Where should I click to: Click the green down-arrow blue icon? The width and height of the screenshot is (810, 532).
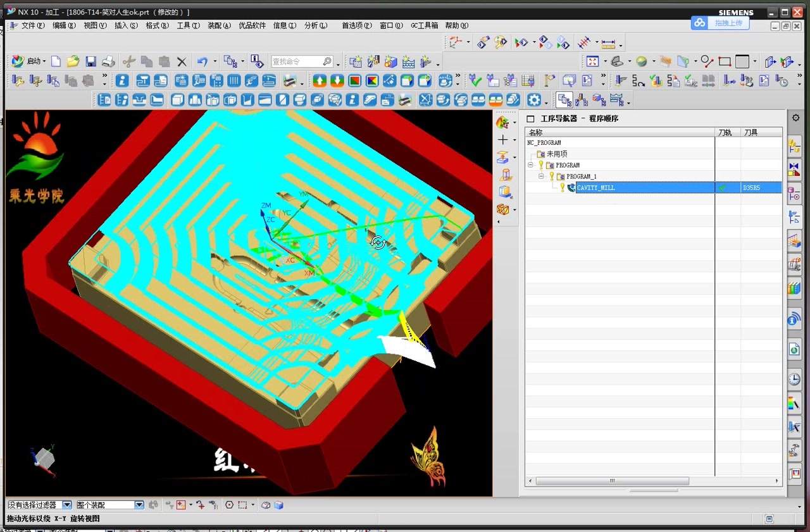[x=337, y=80]
